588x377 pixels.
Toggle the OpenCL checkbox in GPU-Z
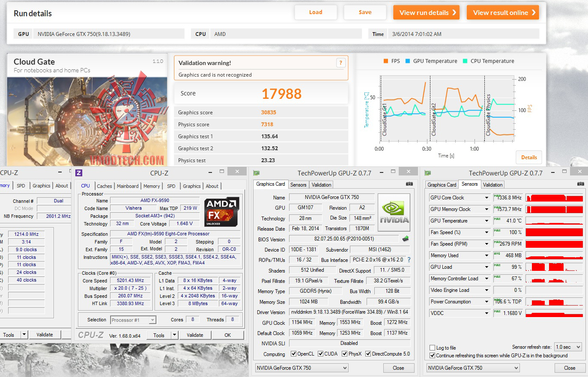[x=293, y=354]
